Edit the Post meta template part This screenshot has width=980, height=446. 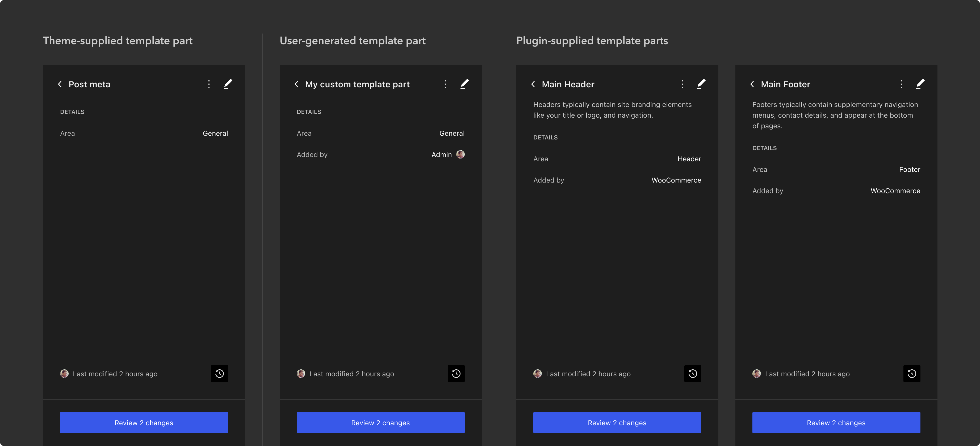[x=228, y=84]
